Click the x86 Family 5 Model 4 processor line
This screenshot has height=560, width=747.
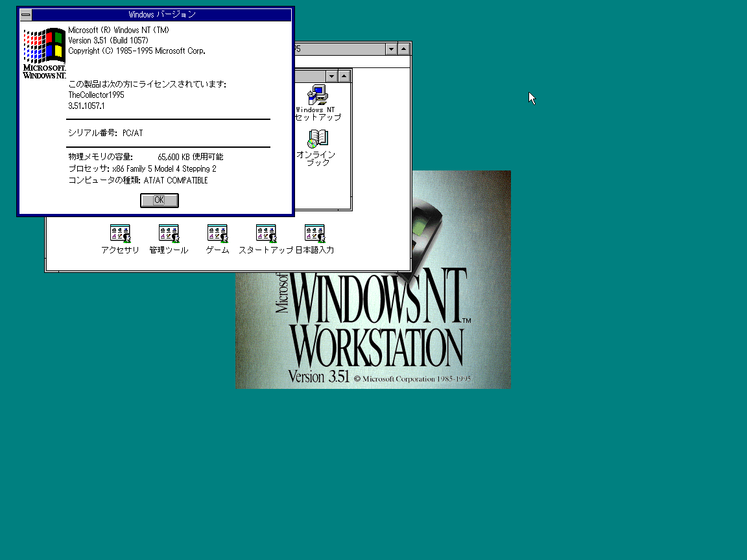tap(142, 169)
